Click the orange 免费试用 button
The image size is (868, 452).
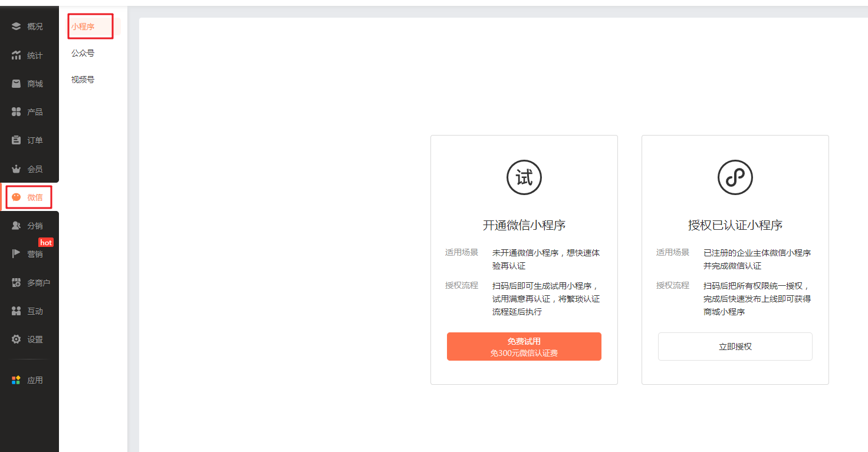[x=524, y=347]
